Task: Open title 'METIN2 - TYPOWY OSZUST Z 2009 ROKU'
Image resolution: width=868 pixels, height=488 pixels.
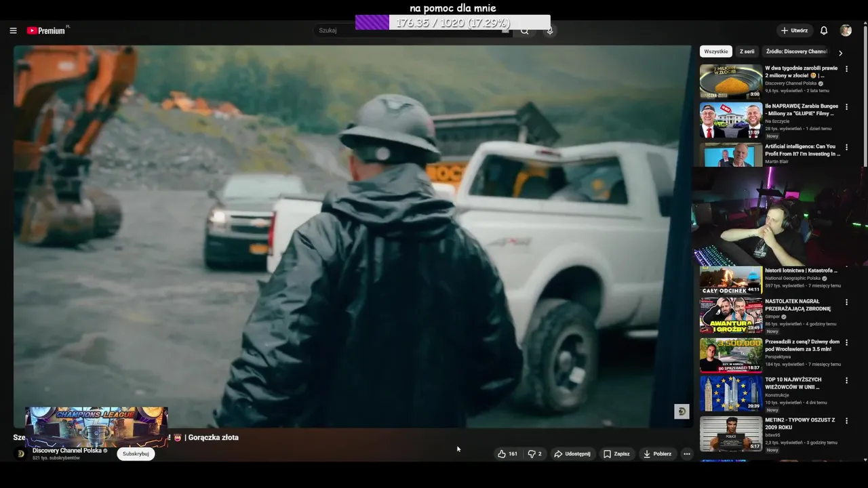Action: [800, 424]
